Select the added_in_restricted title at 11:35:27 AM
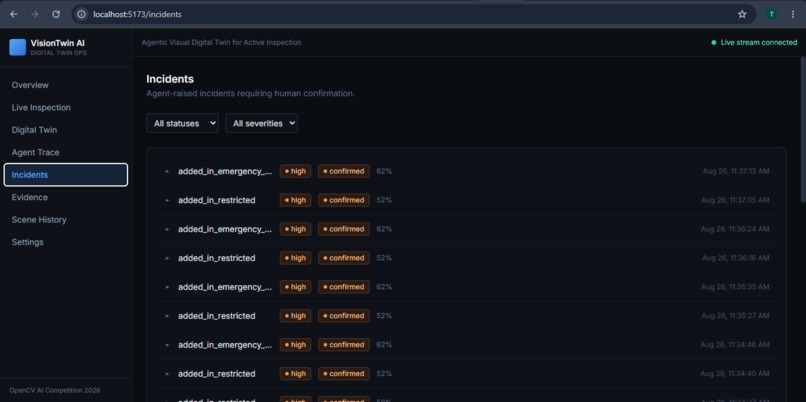806x402 pixels. pos(216,316)
